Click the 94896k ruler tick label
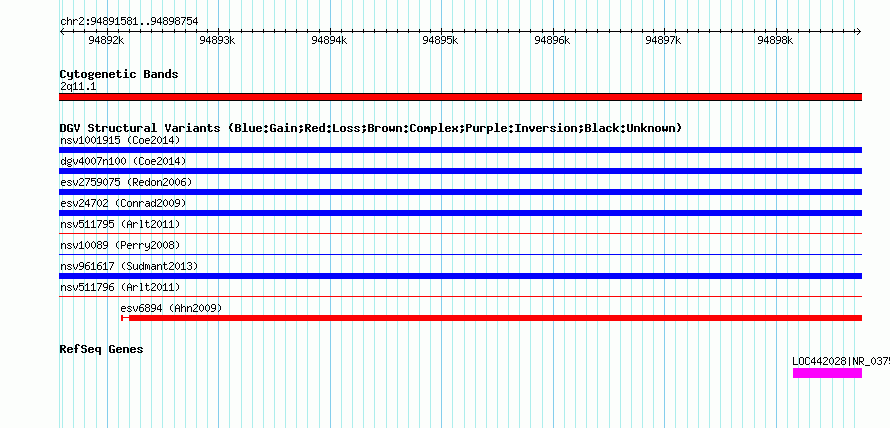The image size is (890, 428). tap(552, 41)
